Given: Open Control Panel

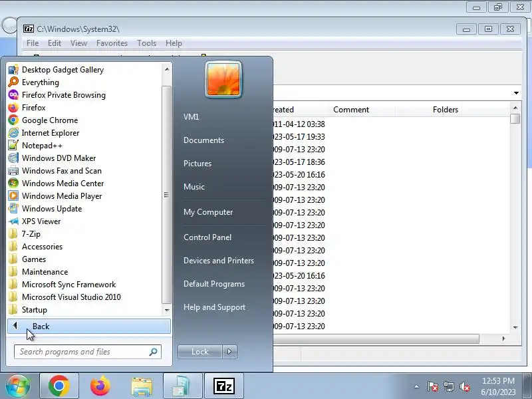Looking at the screenshot, I should (207, 237).
